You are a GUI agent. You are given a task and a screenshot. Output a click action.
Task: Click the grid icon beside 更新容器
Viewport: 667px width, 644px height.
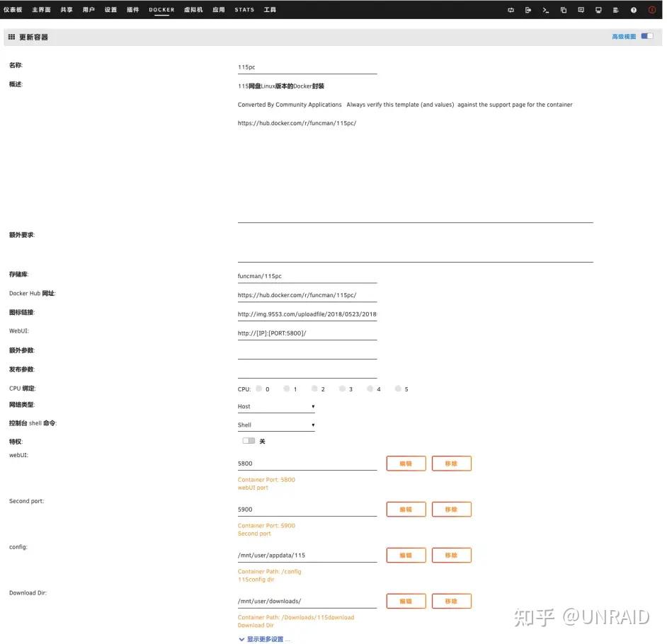(11, 36)
